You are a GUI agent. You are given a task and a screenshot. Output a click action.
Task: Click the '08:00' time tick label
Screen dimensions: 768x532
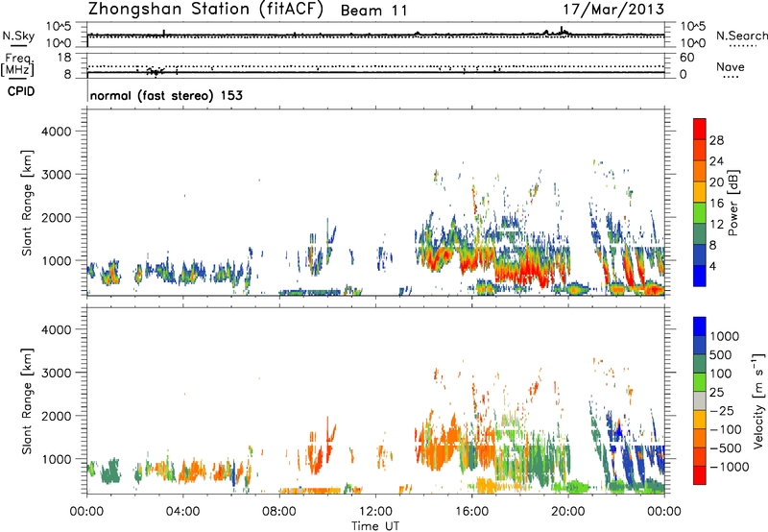[279, 512]
